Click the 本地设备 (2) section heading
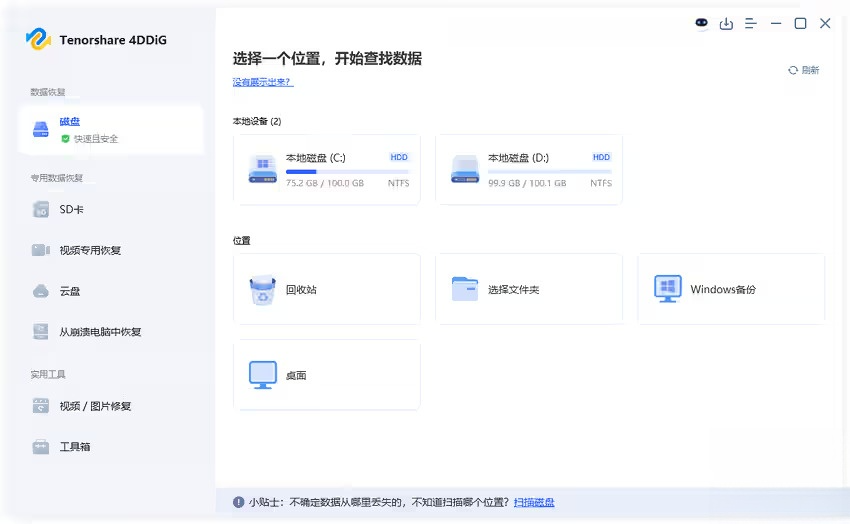Image resolution: width=850 pixels, height=524 pixels. tap(257, 121)
